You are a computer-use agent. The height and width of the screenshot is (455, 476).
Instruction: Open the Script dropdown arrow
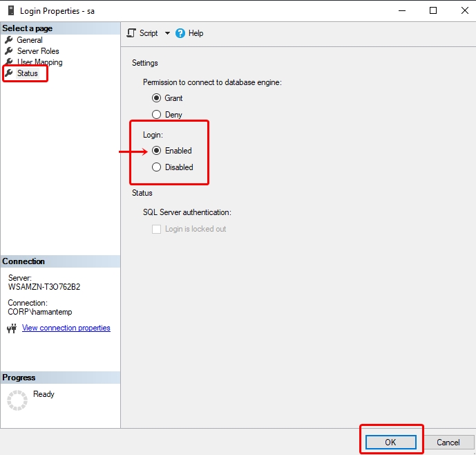click(166, 33)
